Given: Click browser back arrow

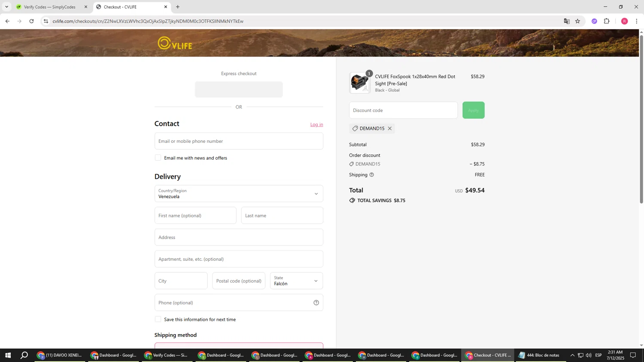Looking at the screenshot, I should coord(7,21).
